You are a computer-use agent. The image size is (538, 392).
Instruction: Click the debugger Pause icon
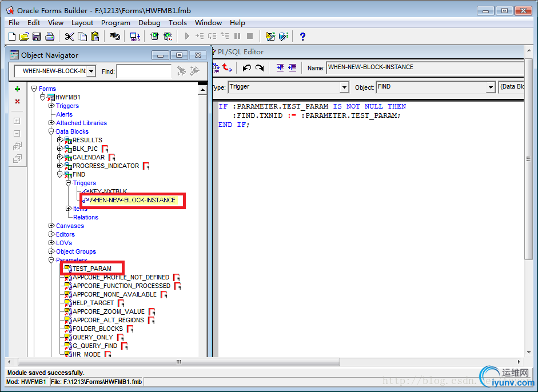point(237,36)
